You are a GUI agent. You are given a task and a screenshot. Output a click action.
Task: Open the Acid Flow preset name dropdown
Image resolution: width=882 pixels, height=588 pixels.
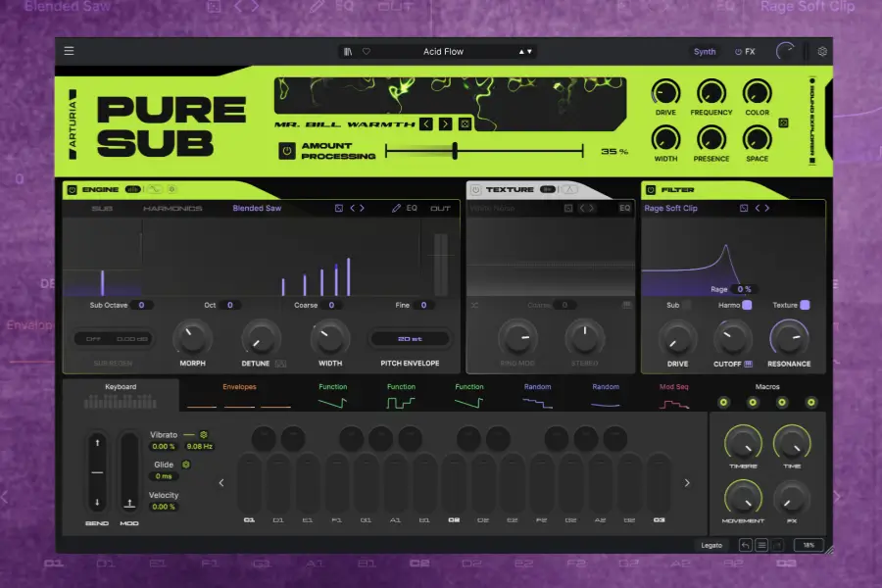coord(443,52)
